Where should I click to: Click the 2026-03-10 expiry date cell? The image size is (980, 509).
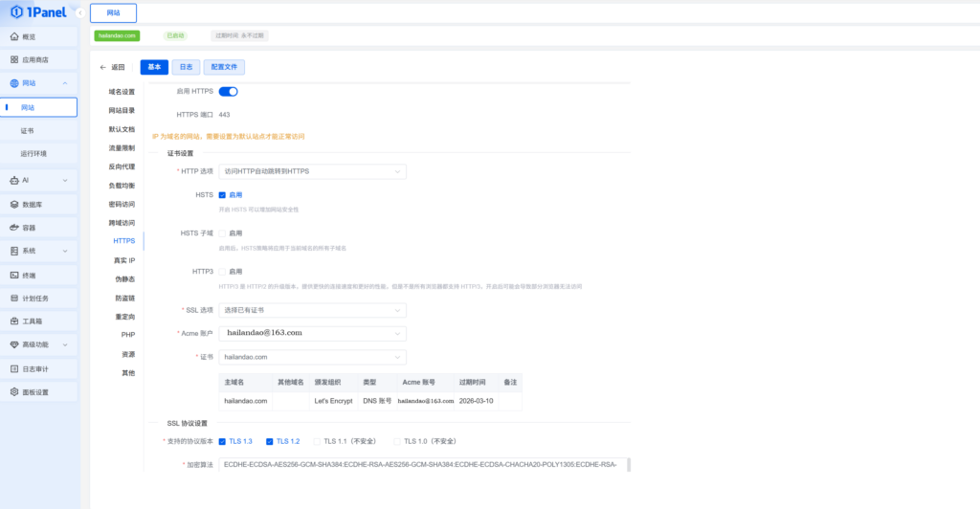click(476, 401)
